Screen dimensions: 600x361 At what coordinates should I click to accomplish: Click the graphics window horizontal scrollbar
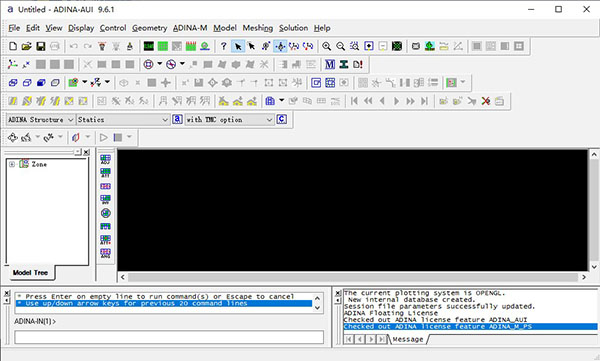353,277
